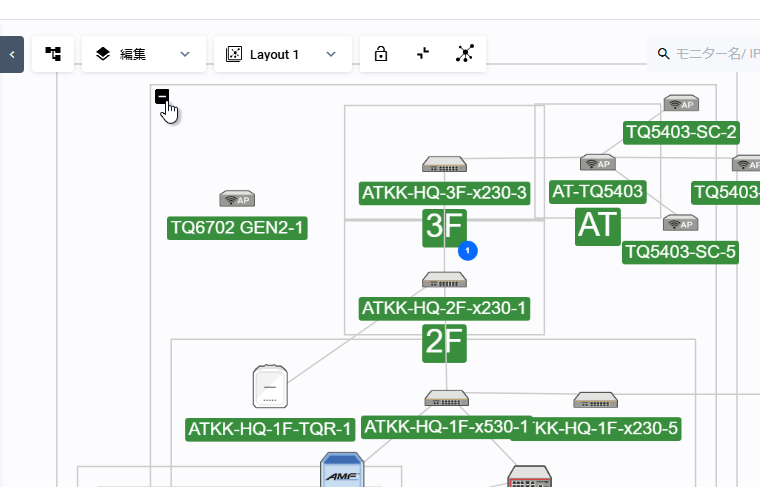Select the ATKK-HQ-2F-x230-1 switch icon
The height and width of the screenshot is (487, 760).
click(x=444, y=280)
